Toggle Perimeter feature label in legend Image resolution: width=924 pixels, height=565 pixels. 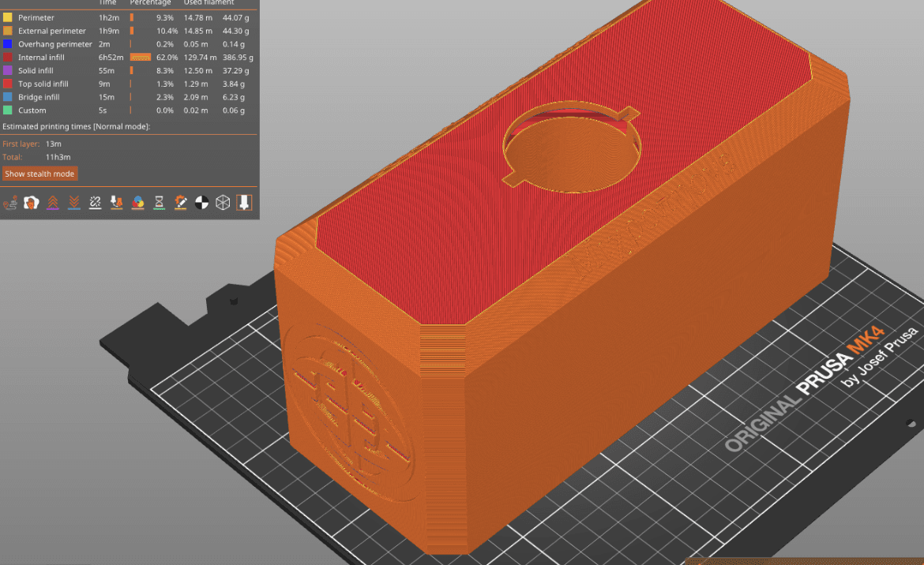(36, 17)
